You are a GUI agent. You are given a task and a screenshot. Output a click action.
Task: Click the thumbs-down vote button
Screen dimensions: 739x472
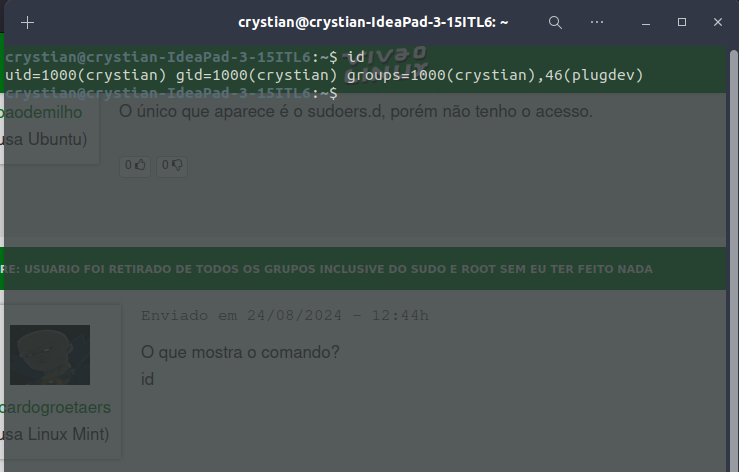[172, 166]
